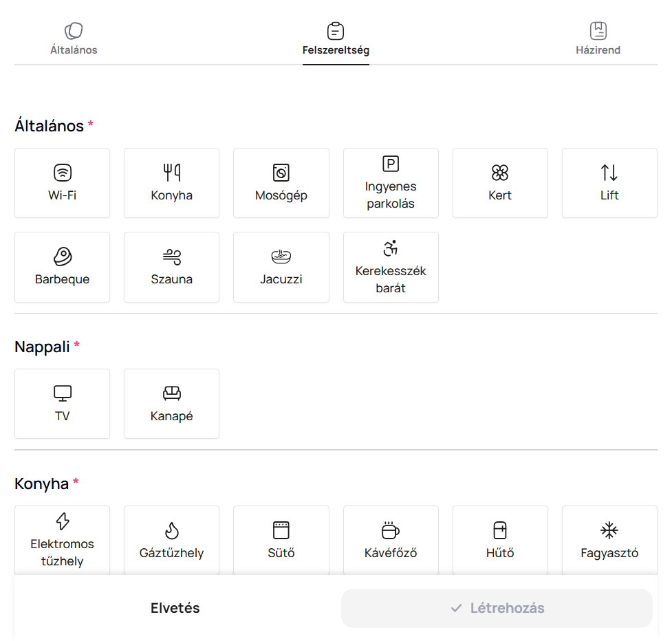Click the Létrehozás button
Viewport: 672px width, 641px height.
point(497,608)
